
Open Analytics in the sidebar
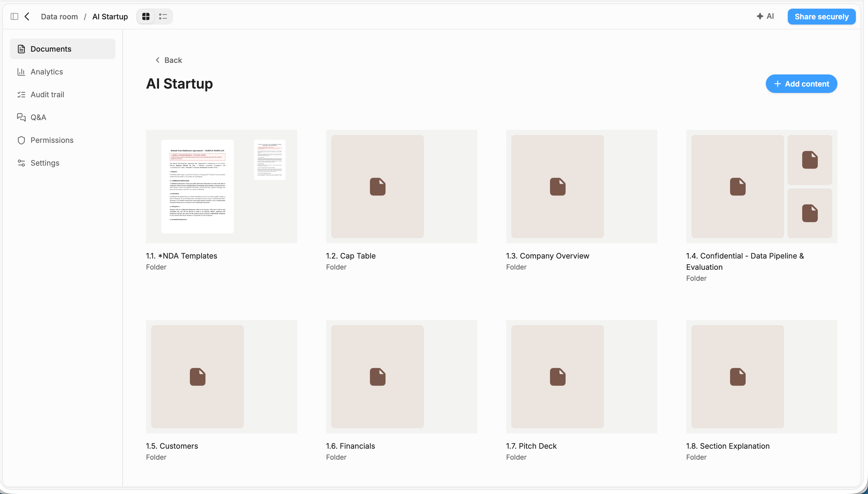click(x=62, y=72)
